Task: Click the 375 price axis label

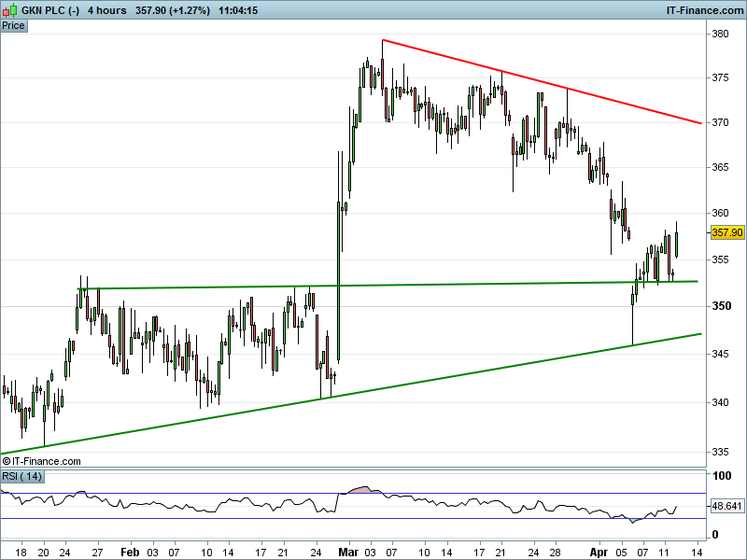Action: point(720,77)
